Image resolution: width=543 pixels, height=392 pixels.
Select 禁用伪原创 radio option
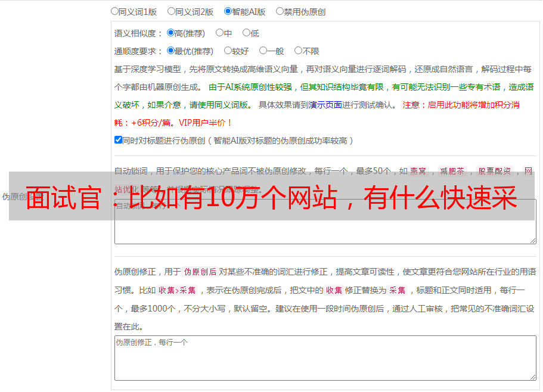280,11
